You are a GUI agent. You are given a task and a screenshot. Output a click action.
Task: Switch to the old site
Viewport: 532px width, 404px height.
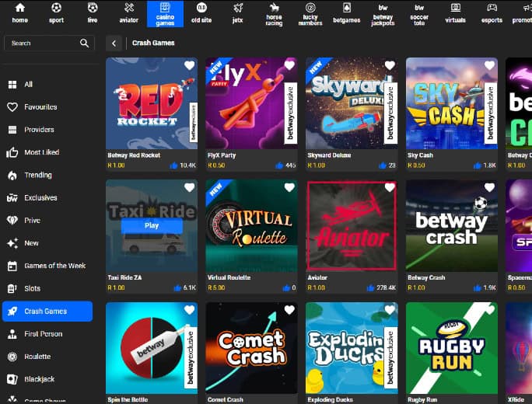click(x=201, y=13)
